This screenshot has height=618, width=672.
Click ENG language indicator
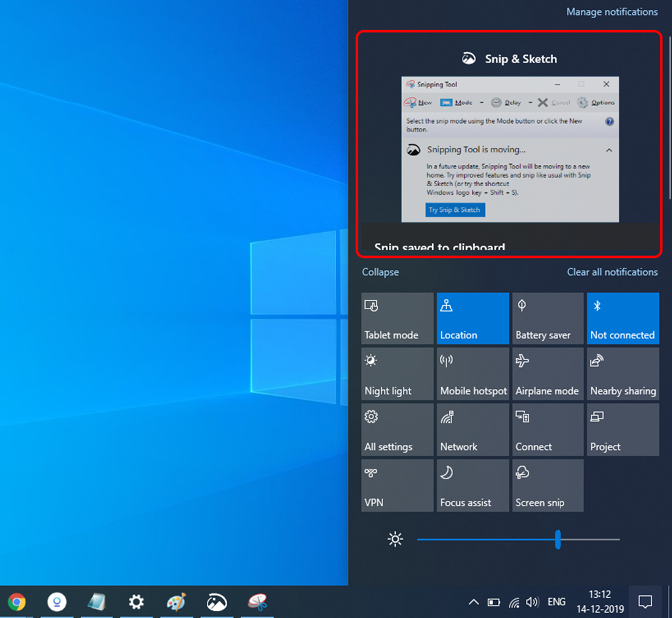tap(557, 602)
